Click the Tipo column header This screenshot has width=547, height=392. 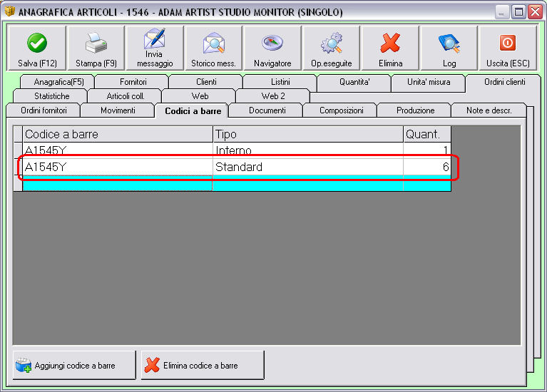click(x=308, y=134)
